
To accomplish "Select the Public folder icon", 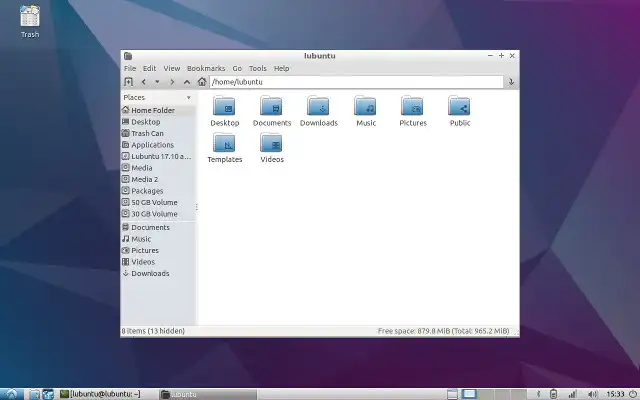I will [x=460, y=107].
